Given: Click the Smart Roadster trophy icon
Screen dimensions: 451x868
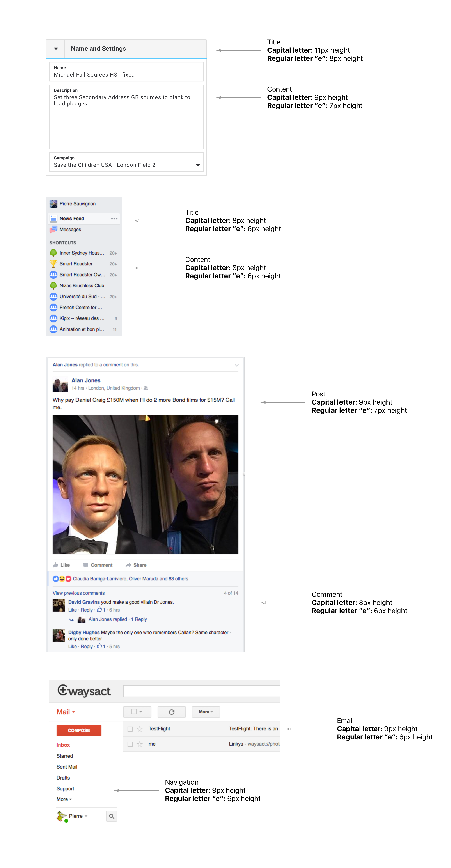Looking at the screenshot, I should pos(53,263).
